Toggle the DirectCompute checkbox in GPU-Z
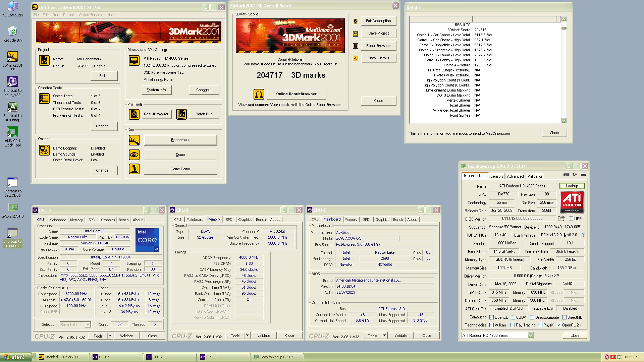Image resolution: width=644 pixels, height=362 pixels. point(532,317)
